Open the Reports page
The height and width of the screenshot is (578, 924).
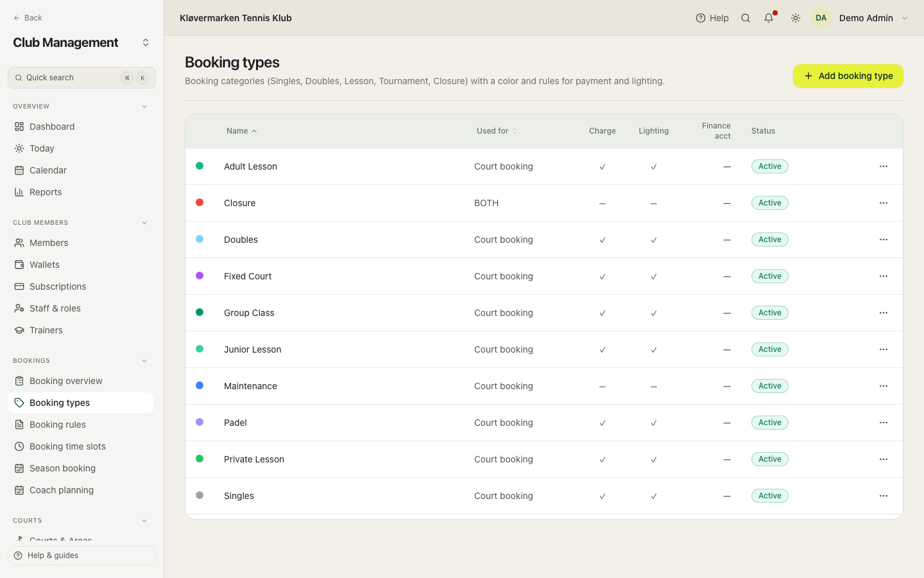[80, 192]
